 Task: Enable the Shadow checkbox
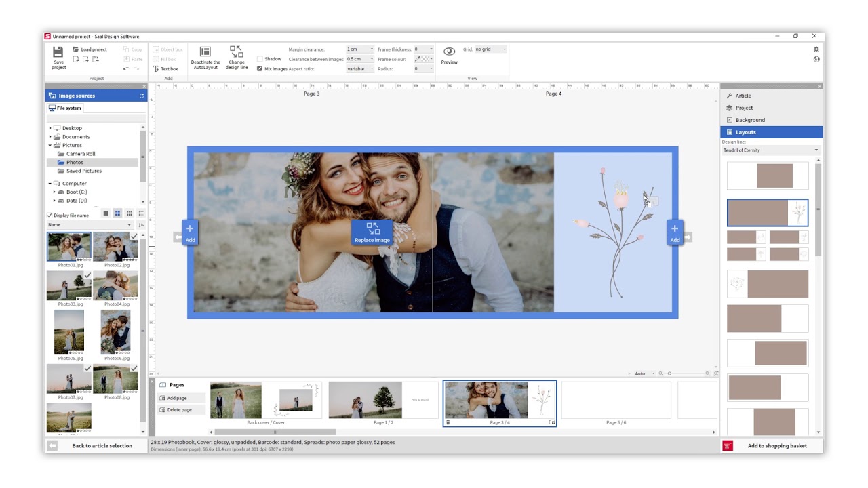coord(260,59)
